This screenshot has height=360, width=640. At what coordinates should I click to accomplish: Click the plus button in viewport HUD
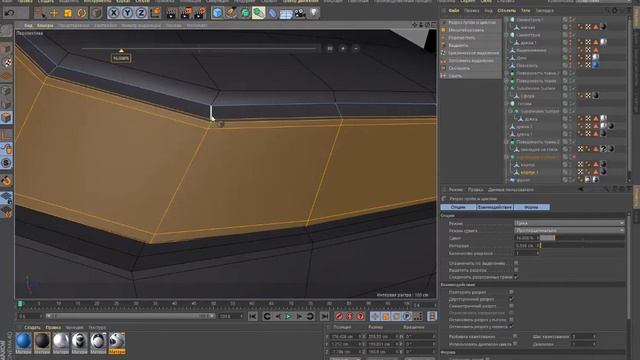[343, 49]
